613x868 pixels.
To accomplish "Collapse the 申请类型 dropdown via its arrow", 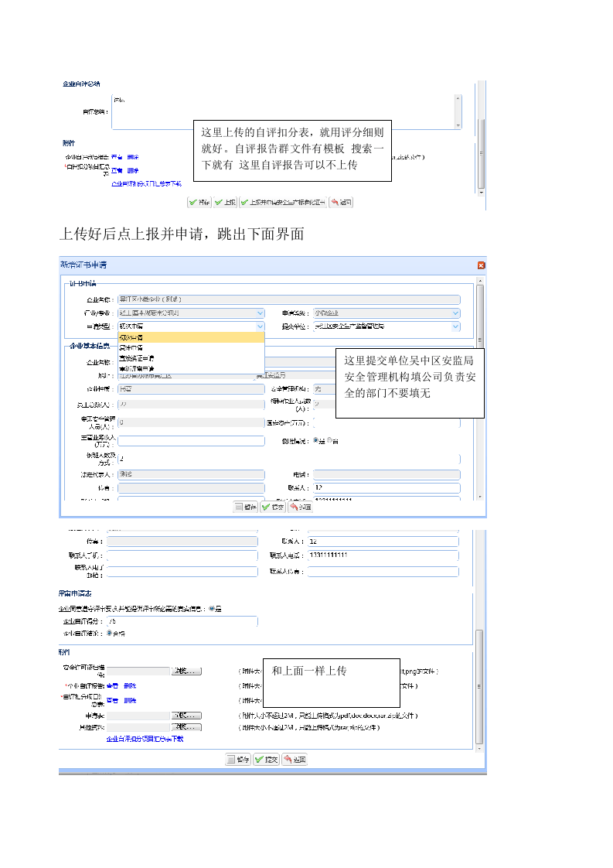I will [260, 326].
